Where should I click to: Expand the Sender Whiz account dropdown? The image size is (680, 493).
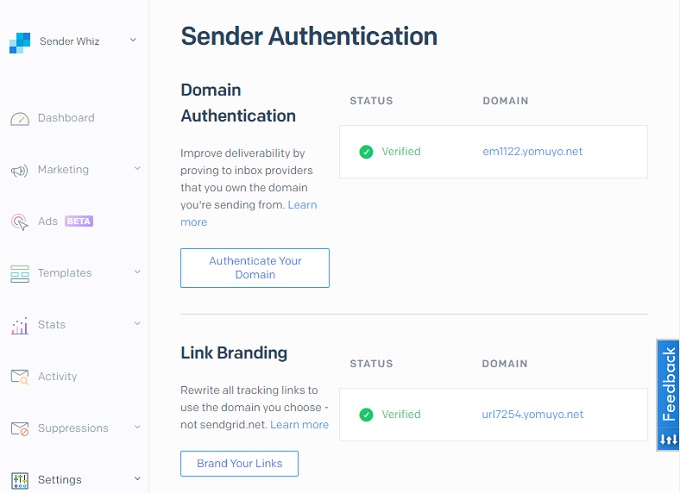pyautogui.click(x=133, y=40)
